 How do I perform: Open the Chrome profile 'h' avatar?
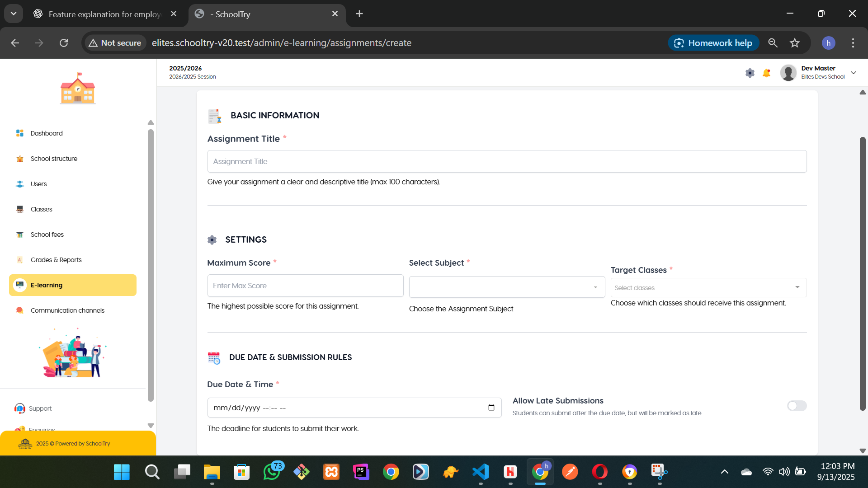click(828, 43)
